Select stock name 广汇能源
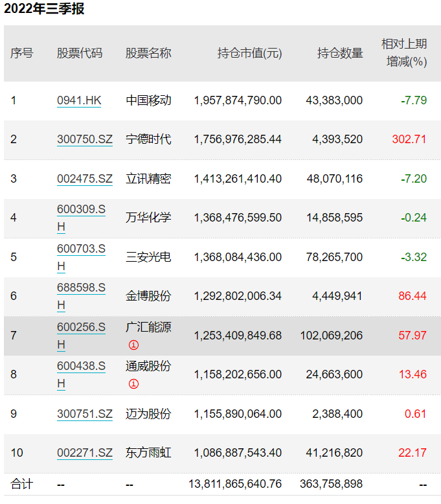Viewport: 441px width, 504px height. point(148,327)
